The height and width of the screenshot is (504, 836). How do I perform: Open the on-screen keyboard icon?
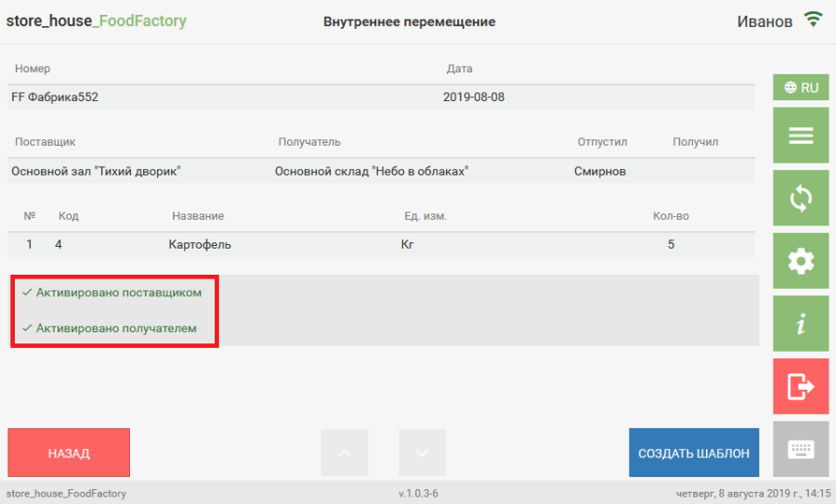click(x=800, y=449)
